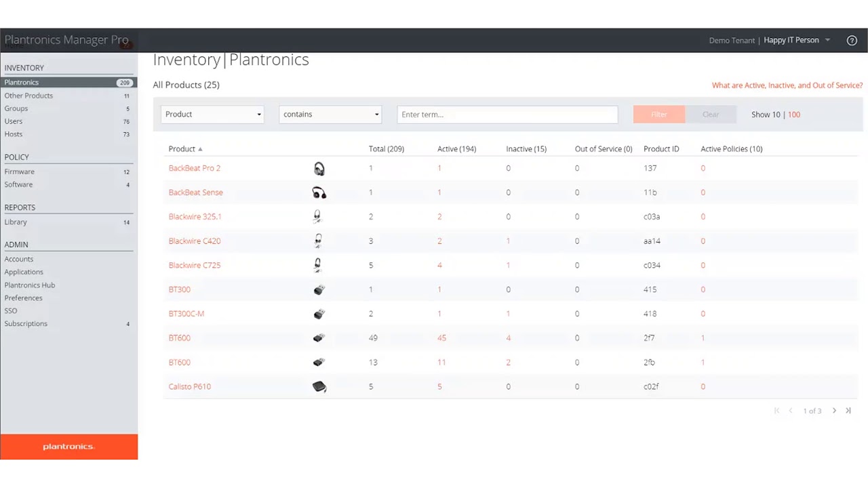Image resolution: width=868 pixels, height=488 pixels.
Task: Open Software under Policy
Action: pyautogui.click(x=18, y=184)
